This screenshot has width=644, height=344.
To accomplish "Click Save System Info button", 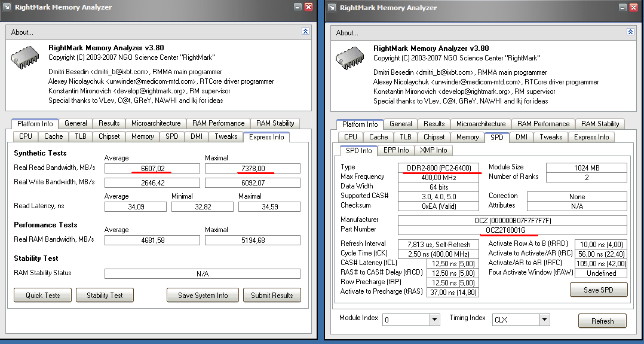I will coord(203,295).
